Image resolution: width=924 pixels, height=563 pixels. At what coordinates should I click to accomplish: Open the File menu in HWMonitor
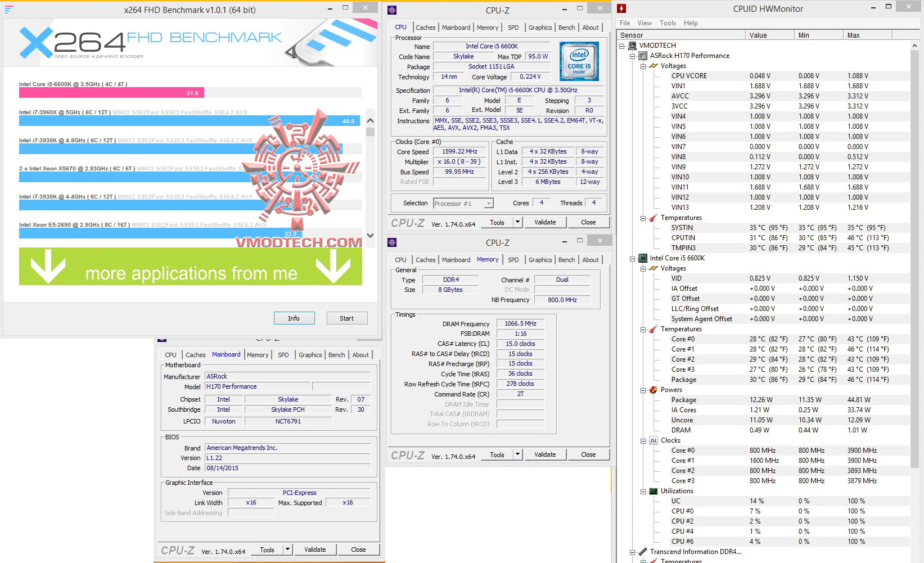[x=625, y=23]
